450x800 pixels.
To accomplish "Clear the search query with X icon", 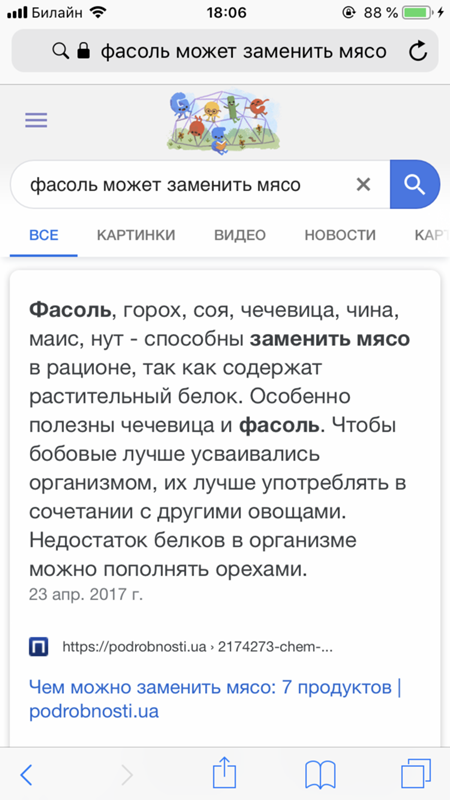I will coord(363,184).
